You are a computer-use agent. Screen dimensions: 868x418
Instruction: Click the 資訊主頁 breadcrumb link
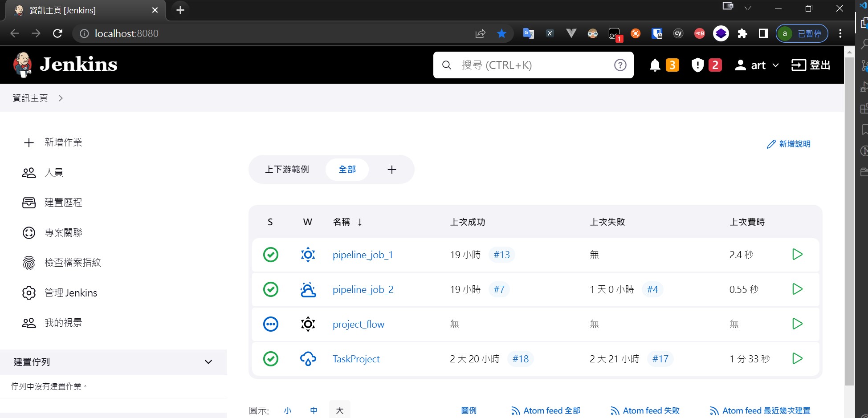(x=30, y=98)
